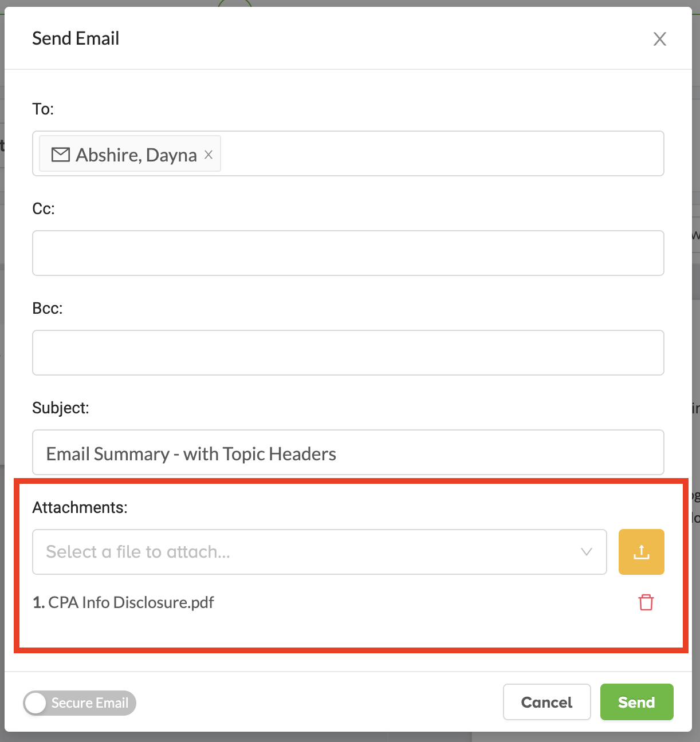
Task: Upload a file with the yellow upload button
Action: [x=641, y=552]
